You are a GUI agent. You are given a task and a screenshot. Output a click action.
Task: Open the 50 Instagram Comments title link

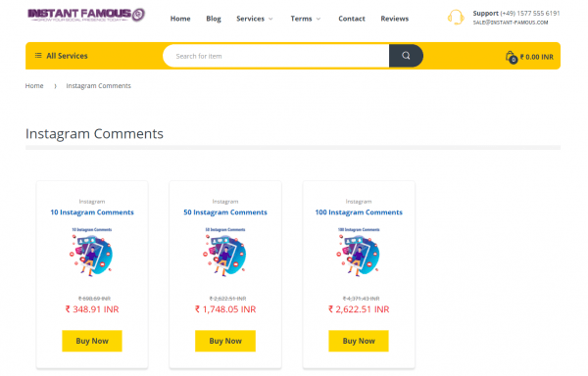[x=225, y=212]
